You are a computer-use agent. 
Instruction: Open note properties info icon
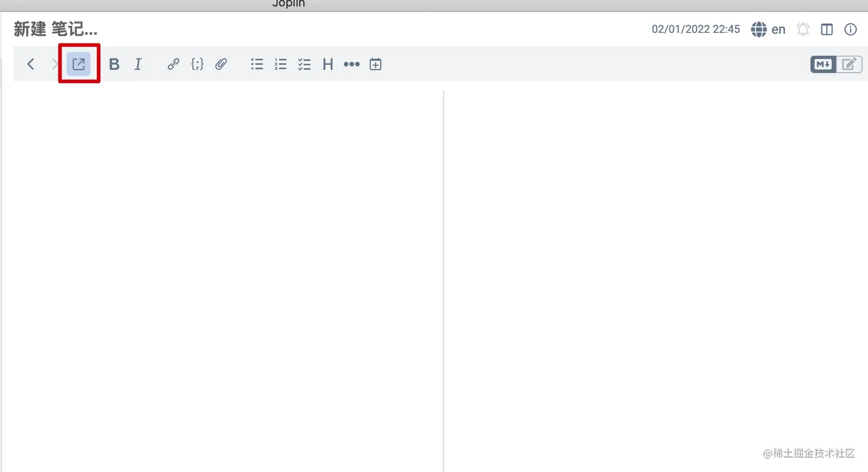point(851,29)
